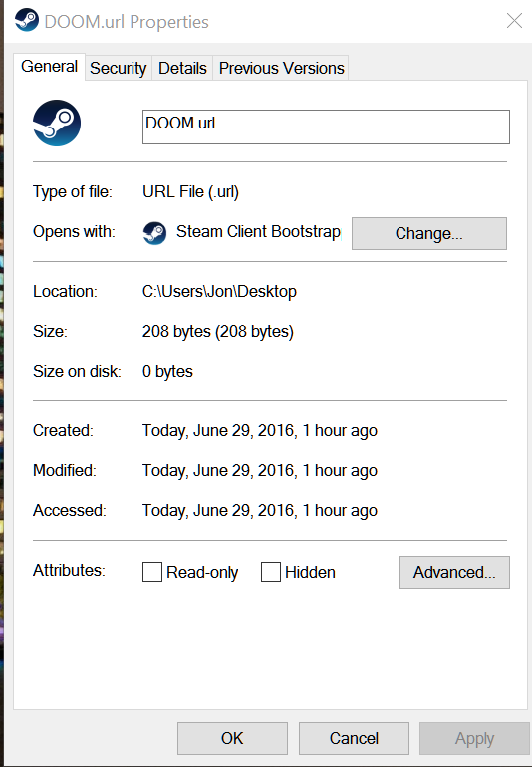
Task: Click the '0 bytes' size on disk value
Action: click(x=167, y=372)
